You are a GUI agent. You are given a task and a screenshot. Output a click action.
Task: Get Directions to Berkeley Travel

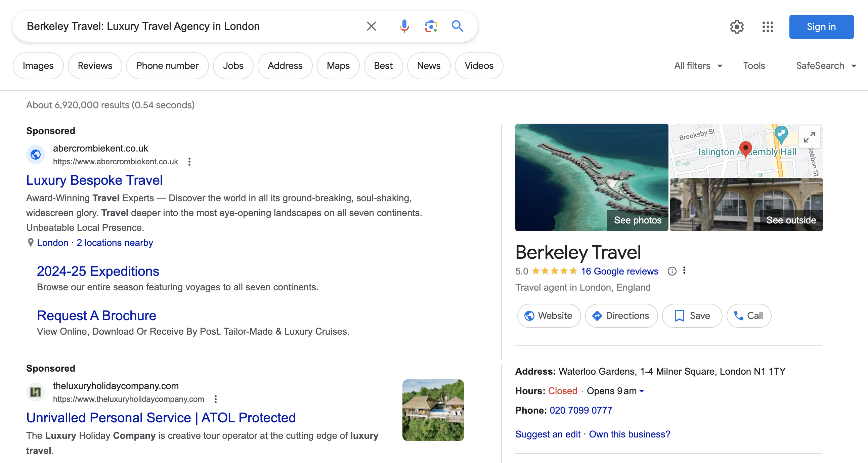click(x=621, y=316)
